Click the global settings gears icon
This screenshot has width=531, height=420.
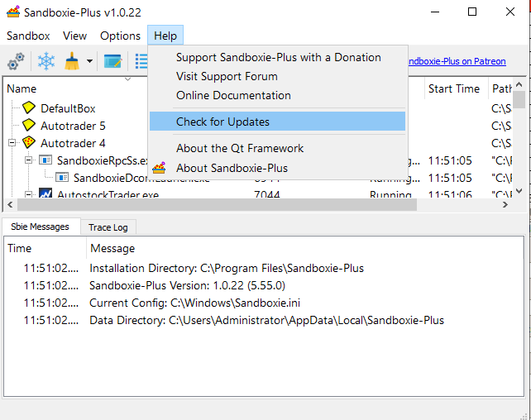pyautogui.click(x=16, y=62)
